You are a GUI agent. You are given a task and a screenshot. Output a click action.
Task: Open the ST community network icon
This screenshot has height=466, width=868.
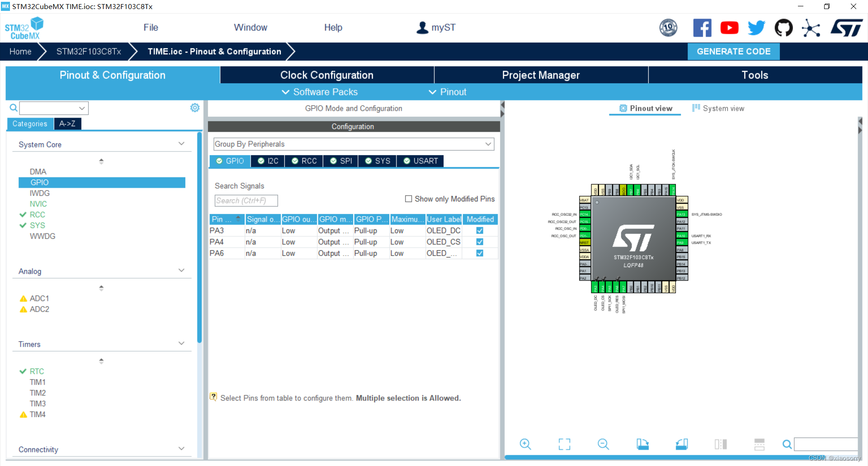pyautogui.click(x=811, y=28)
